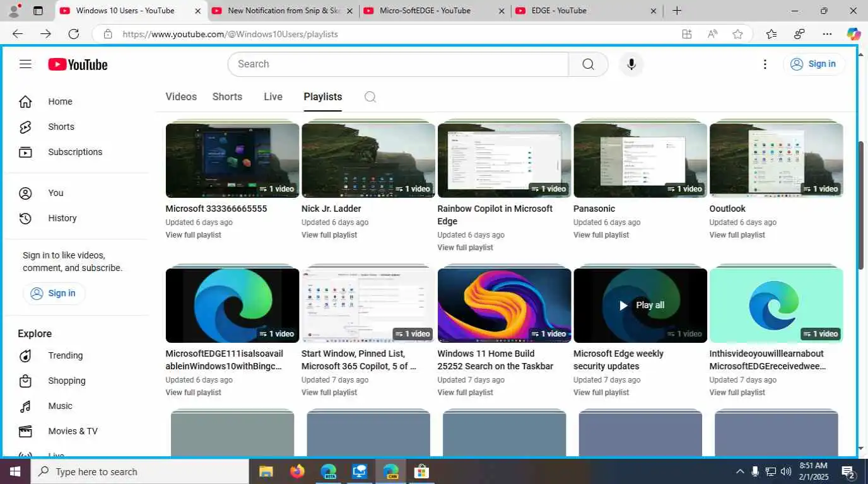
Task: Open the split screen address bar icon
Action: pyautogui.click(x=687, y=34)
